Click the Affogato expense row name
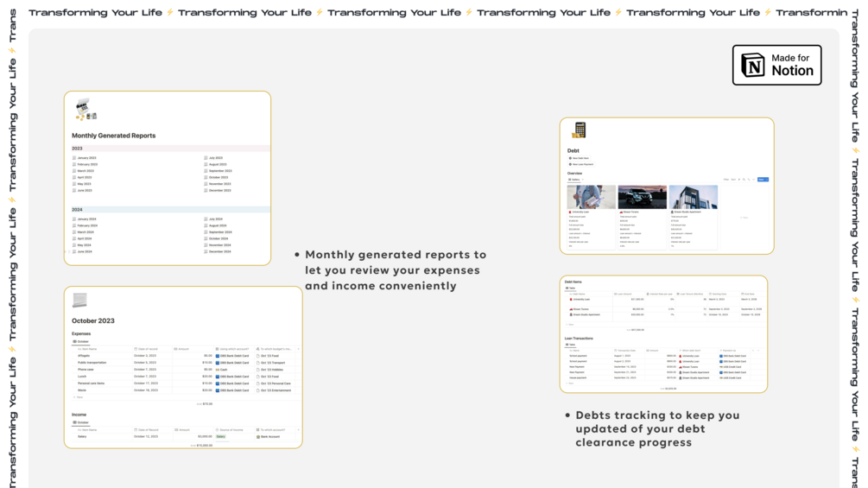Screen dimensions: 868x488 [x=84, y=356]
